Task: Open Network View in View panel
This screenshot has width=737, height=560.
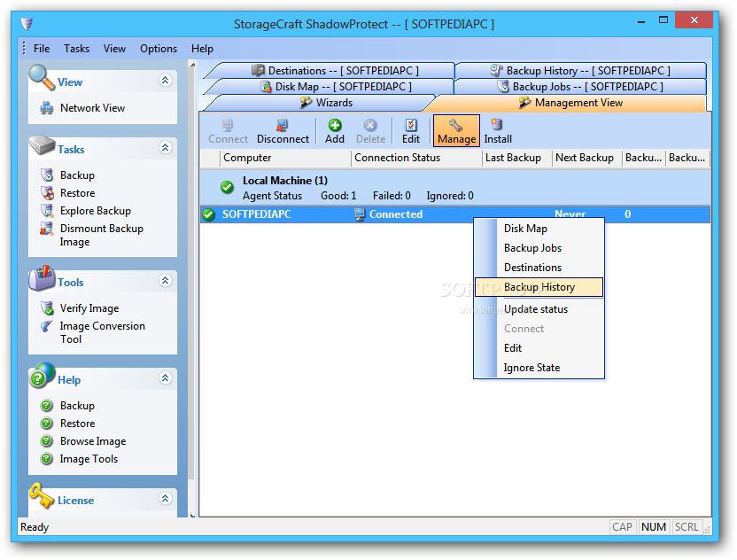Action: (92, 108)
